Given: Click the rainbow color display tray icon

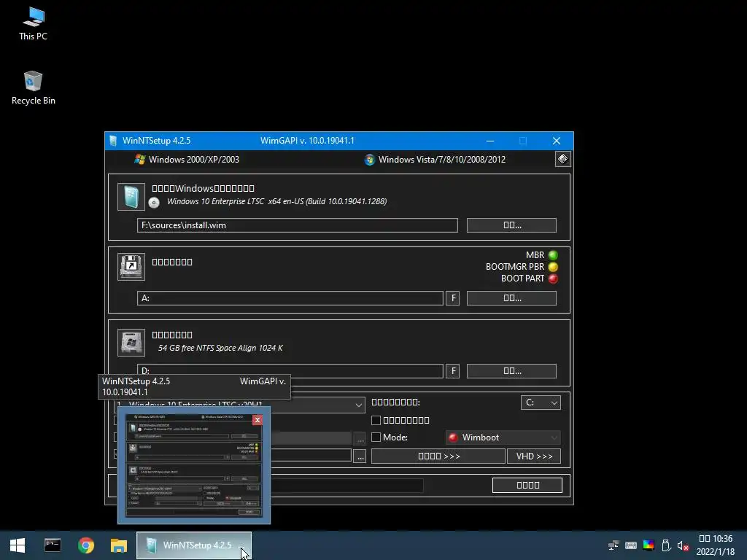Looking at the screenshot, I should point(649,545).
